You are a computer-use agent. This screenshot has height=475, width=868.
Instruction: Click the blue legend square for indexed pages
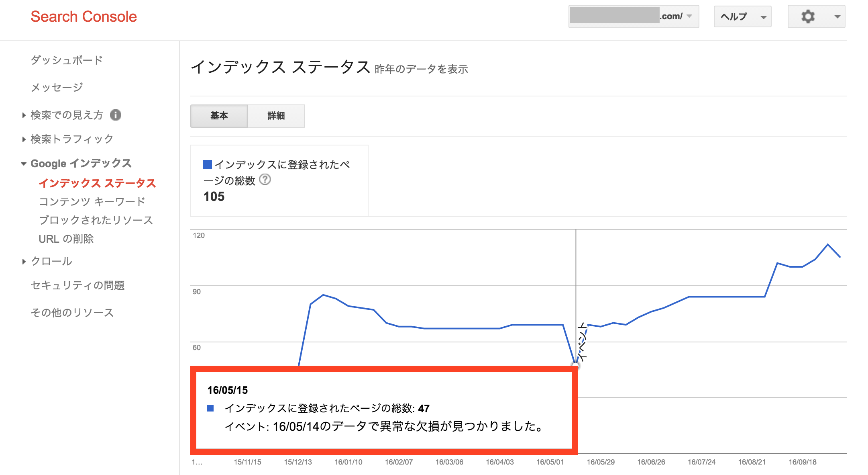click(208, 164)
